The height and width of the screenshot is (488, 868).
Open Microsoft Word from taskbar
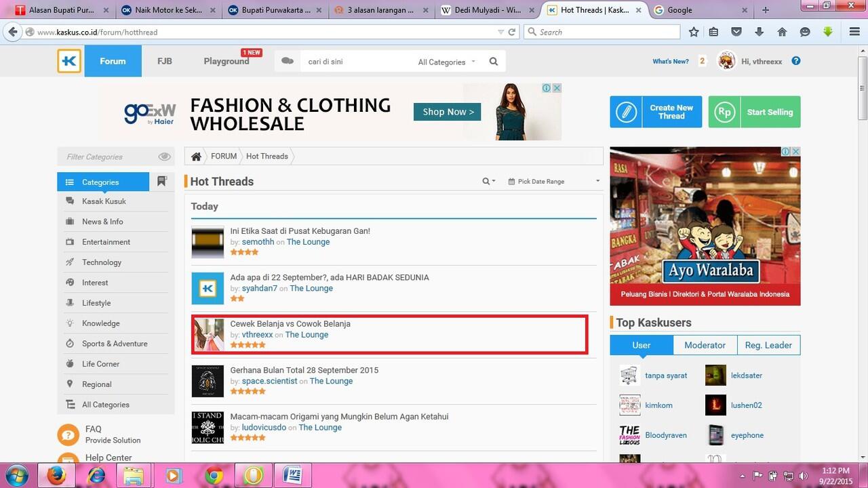[x=293, y=476]
